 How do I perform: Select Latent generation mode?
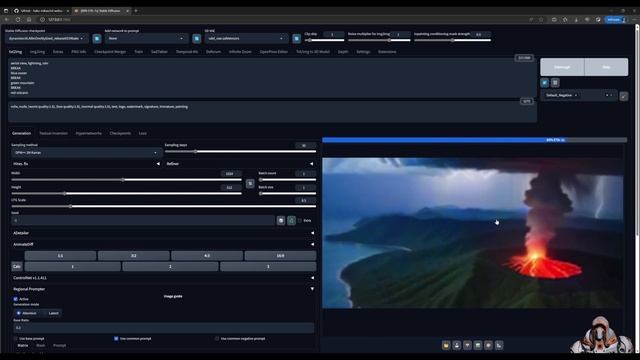pyautogui.click(x=51, y=313)
